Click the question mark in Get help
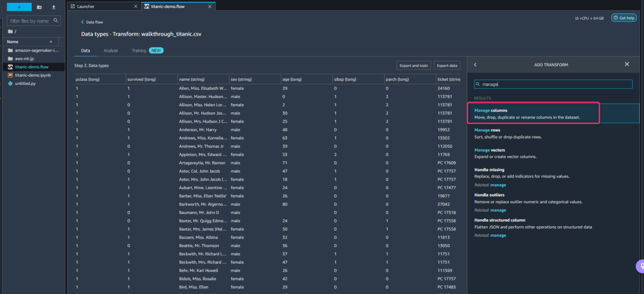This screenshot has height=294, width=644. point(616,18)
